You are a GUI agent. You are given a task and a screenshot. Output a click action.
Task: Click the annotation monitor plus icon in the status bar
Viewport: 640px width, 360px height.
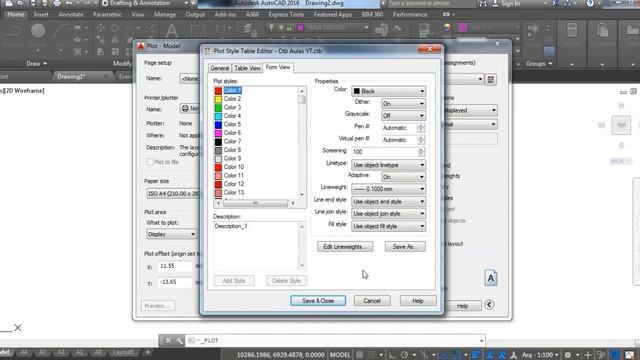pyautogui.click(x=588, y=355)
